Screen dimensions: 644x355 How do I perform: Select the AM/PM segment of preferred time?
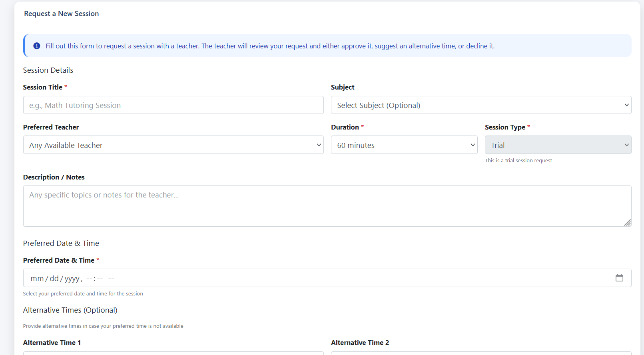pos(111,279)
